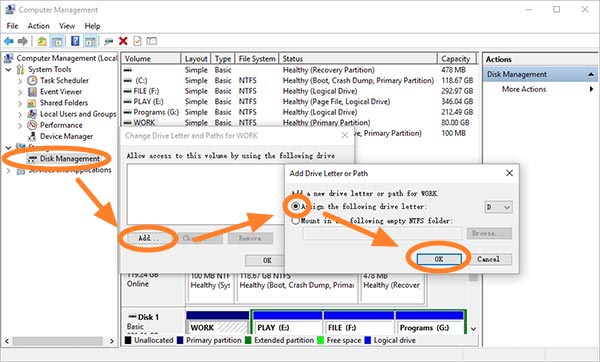Open the blue Help question mark icon
Viewport: 600px width, 362px height.
pos(75,41)
